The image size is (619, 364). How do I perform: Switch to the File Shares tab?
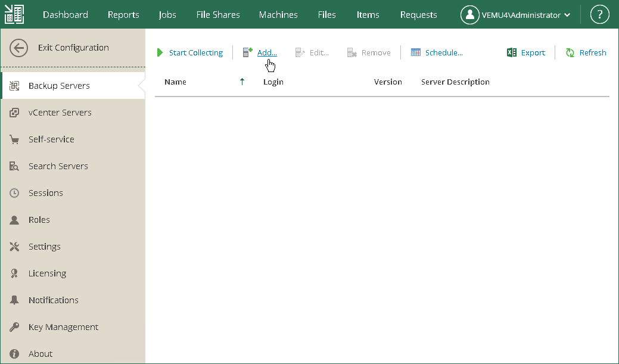tap(218, 15)
